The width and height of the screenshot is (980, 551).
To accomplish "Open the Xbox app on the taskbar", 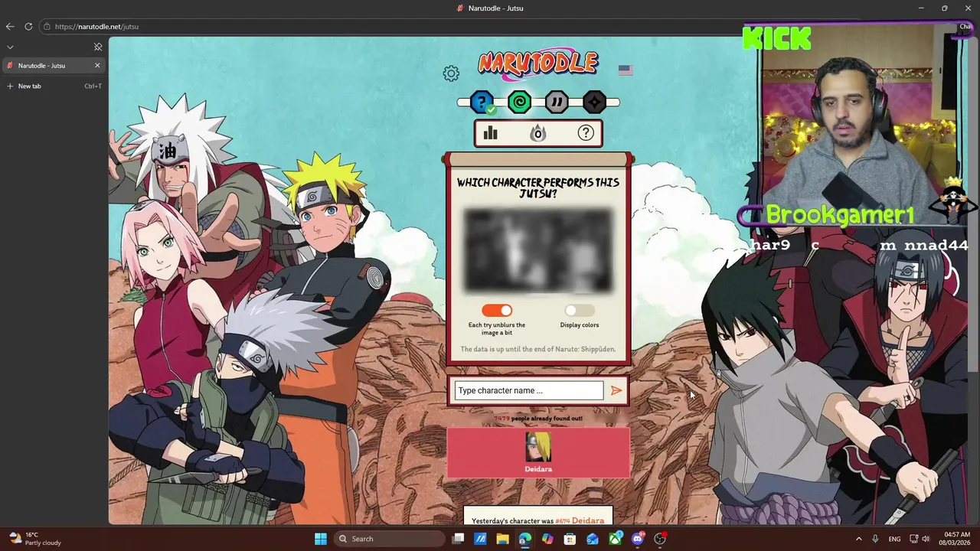I will [x=615, y=539].
